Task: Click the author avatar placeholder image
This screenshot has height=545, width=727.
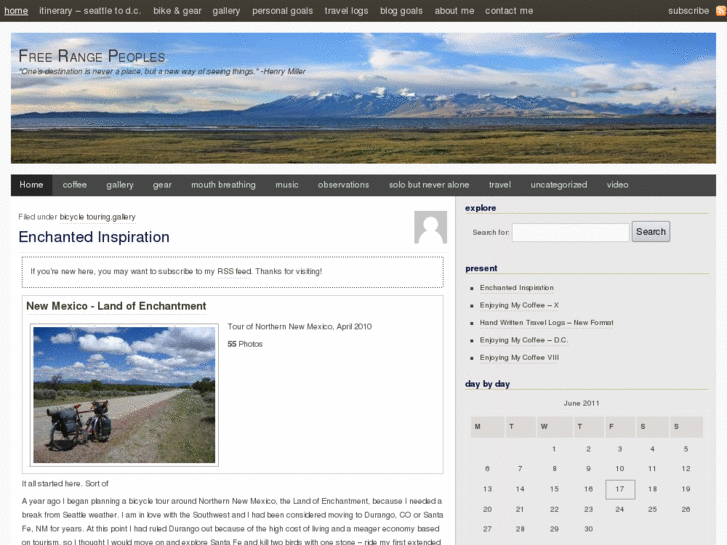Action: coord(430,227)
